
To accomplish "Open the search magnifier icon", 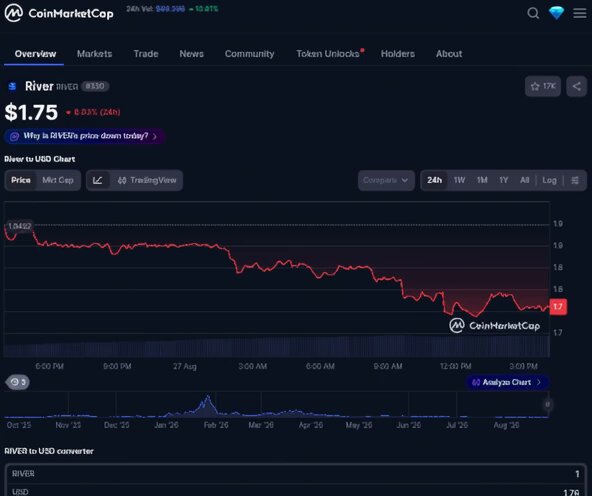I will tap(533, 13).
